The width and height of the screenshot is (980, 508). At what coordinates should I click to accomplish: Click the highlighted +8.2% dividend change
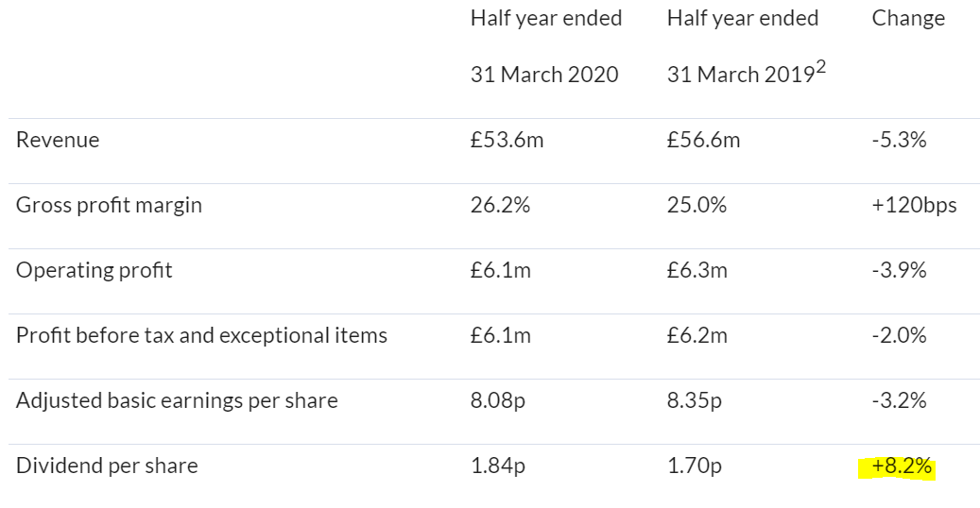902,466
